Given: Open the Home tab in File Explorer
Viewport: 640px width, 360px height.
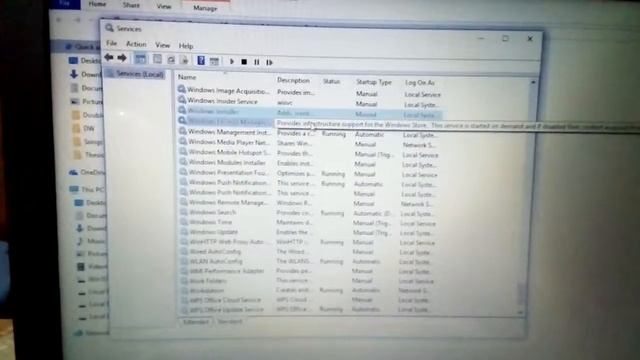Looking at the screenshot, I should coord(98,4).
